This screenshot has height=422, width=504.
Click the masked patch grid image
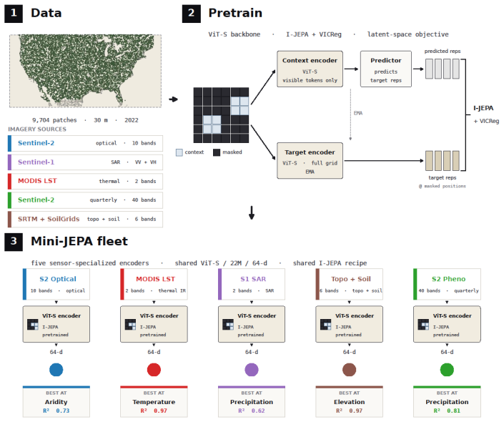point(221,115)
